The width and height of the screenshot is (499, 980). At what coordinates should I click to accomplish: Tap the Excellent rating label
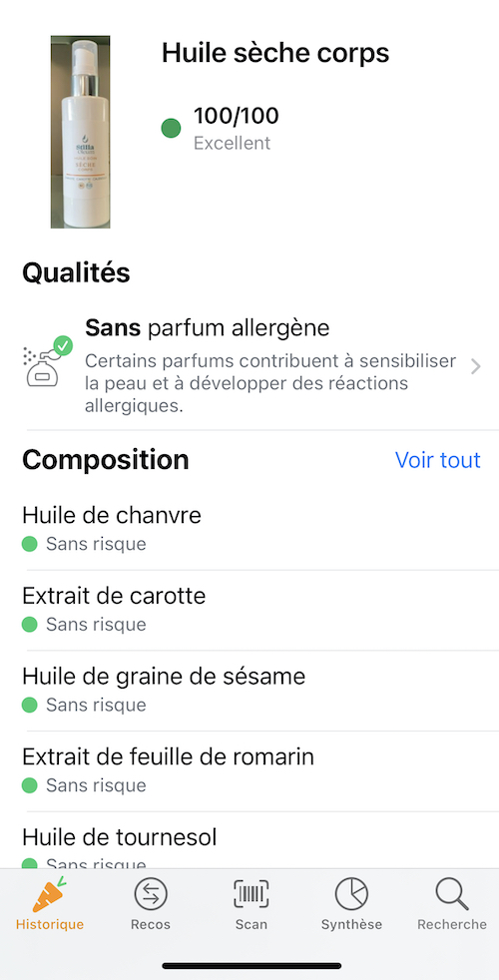coord(232,143)
